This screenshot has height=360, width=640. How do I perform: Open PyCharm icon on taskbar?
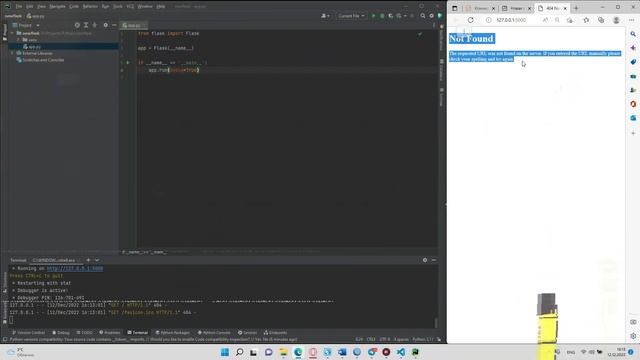pyautogui.click(x=416, y=352)
